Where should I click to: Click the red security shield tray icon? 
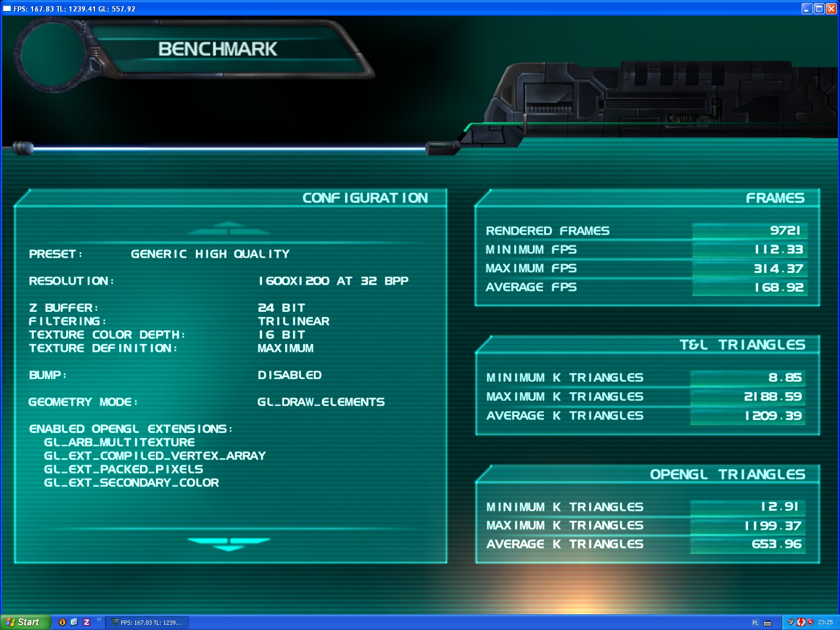810,622
